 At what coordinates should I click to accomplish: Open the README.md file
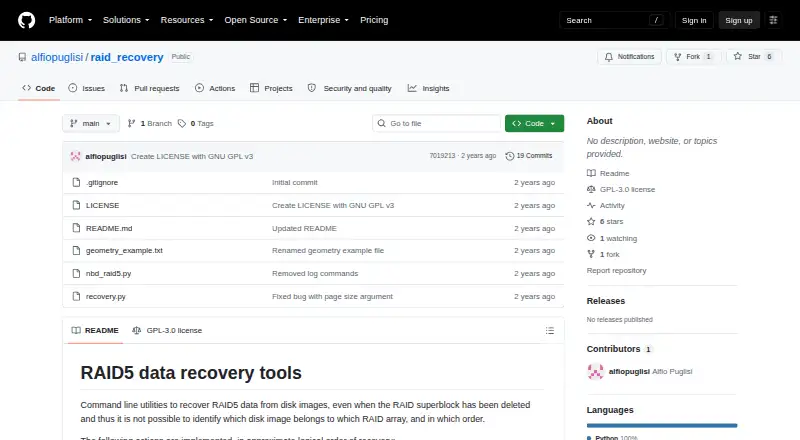click(x=109, y=228)
